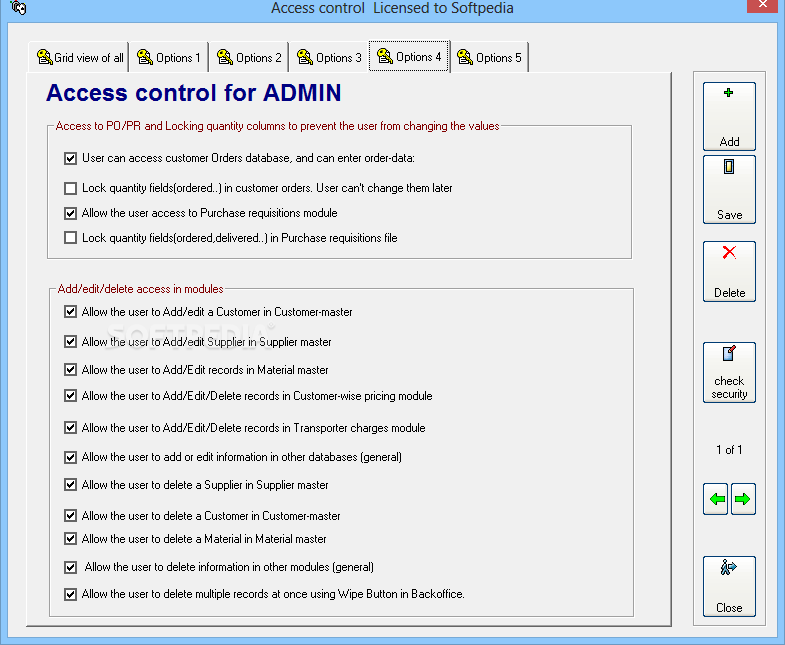The width and height of the screenshot is (785, 645).
Task: Toggle Purchase requisitions module access checkbox
Action: click(71, 213)
